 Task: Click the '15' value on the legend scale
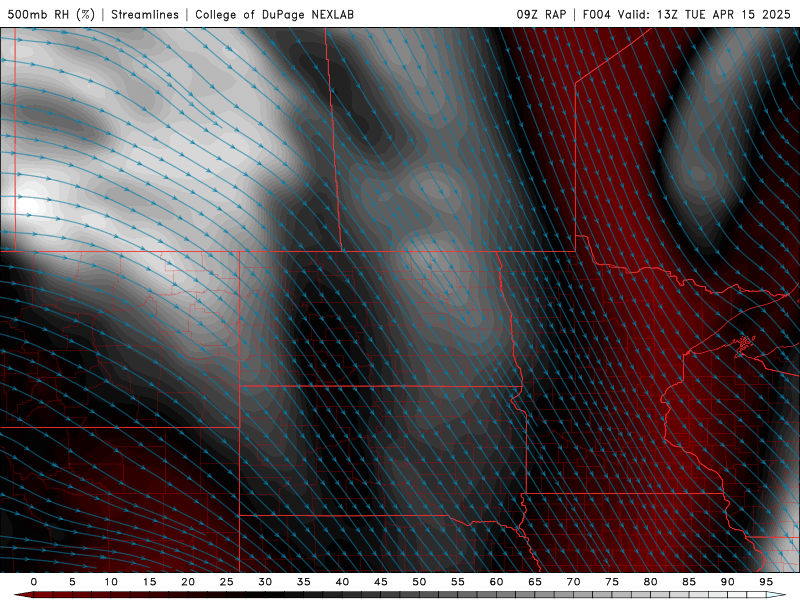pyautogui.click(x=149, y=582)
